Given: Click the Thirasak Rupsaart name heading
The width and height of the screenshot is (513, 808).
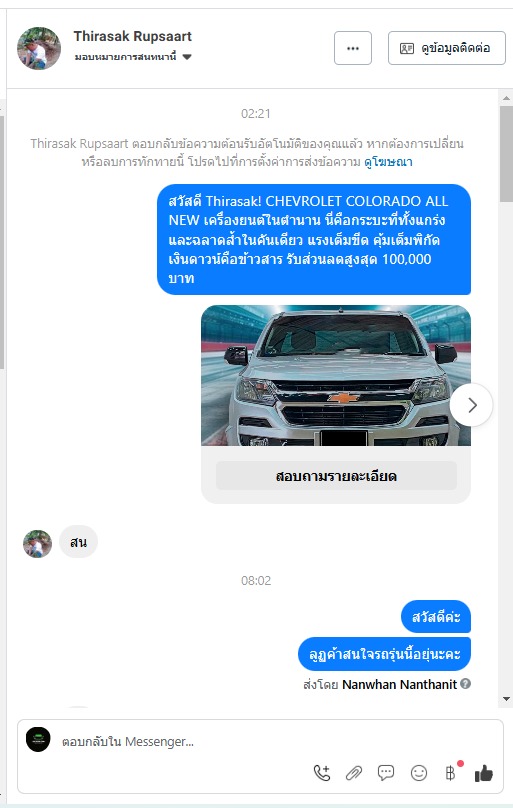Looking at the screenshot, I should coord(132,36).
